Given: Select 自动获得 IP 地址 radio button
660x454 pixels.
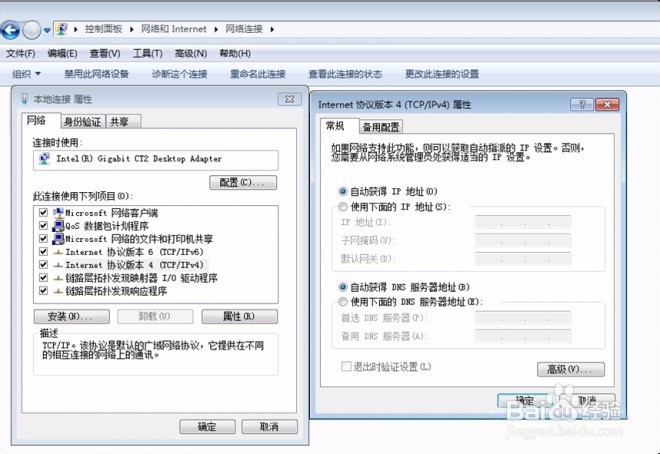Looking at the screenshot, I should (343, 191).
